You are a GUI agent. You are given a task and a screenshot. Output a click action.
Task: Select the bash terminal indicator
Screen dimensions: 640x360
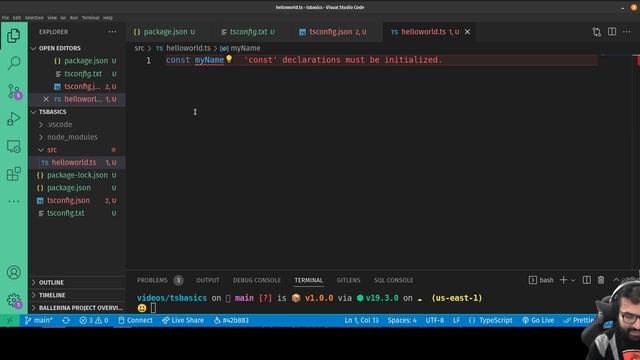tap(541, 280)
